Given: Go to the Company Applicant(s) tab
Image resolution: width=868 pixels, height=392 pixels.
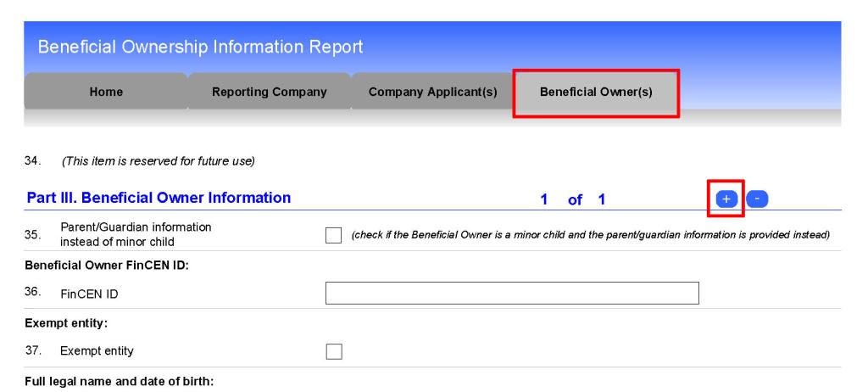Looking at the screenshot, I should [x=433, y=92].
